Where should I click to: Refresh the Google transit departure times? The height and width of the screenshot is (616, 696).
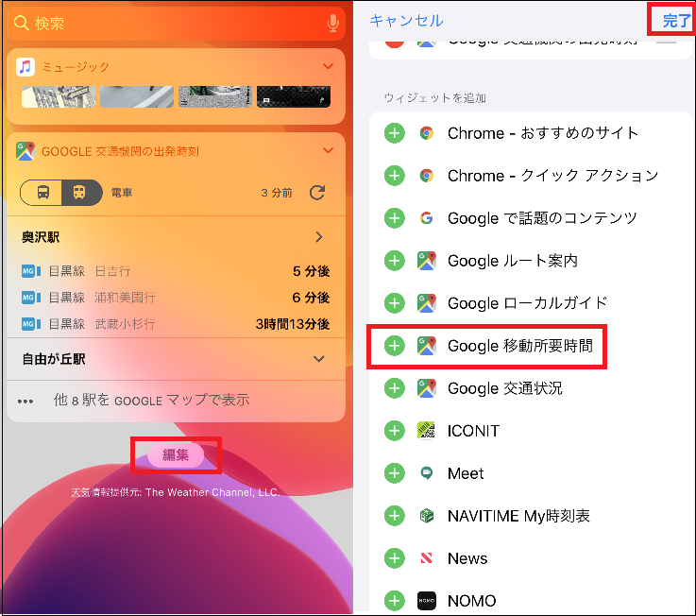pyautogui.click(x=317, y=193)
